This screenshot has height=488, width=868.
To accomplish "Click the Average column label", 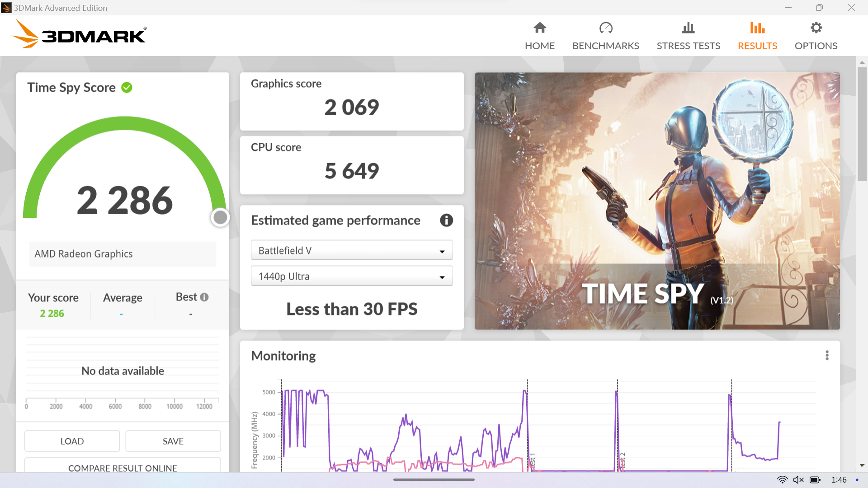I will pos(123,297).
